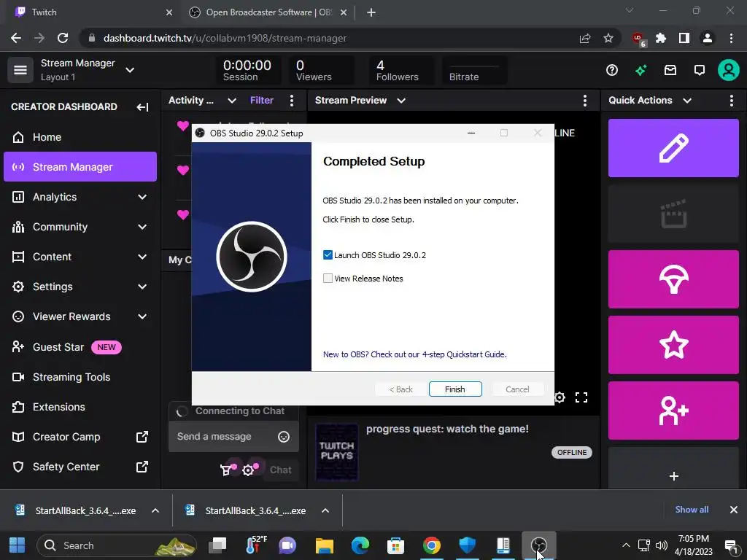This screenshot has height=560, width=747.
Task: Open Activity Feed three-dot options
Action: click(292, 101)
